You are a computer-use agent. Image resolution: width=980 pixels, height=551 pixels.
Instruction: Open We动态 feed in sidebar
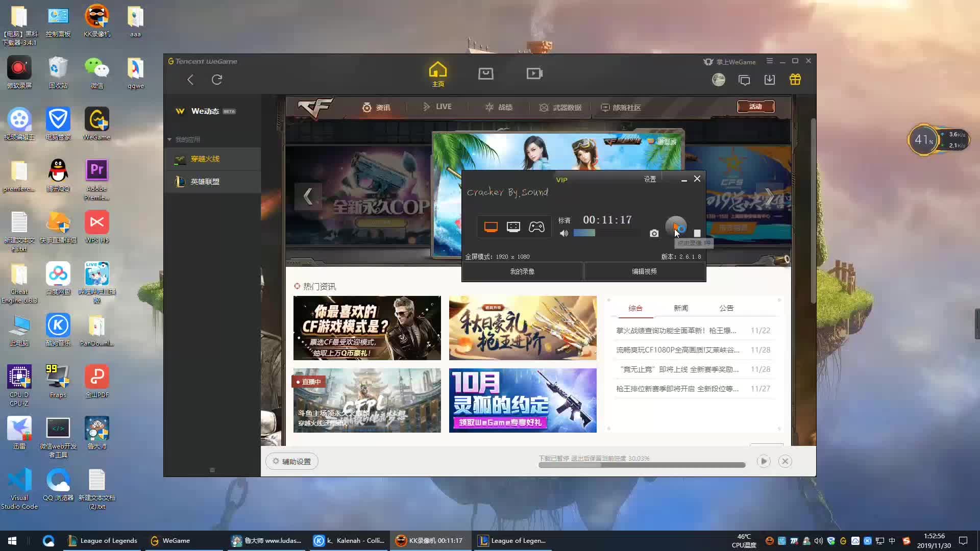pos(205,111)
